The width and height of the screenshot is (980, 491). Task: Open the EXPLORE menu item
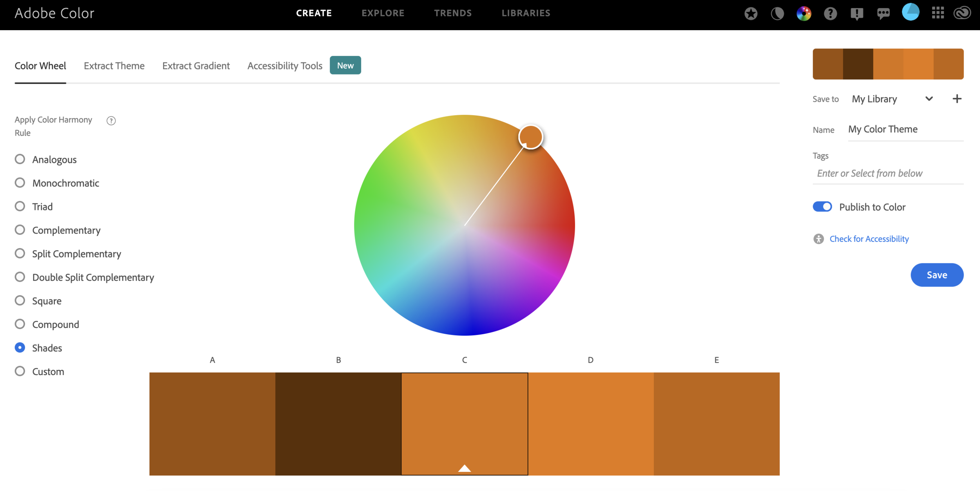click(x=383, y=13)
